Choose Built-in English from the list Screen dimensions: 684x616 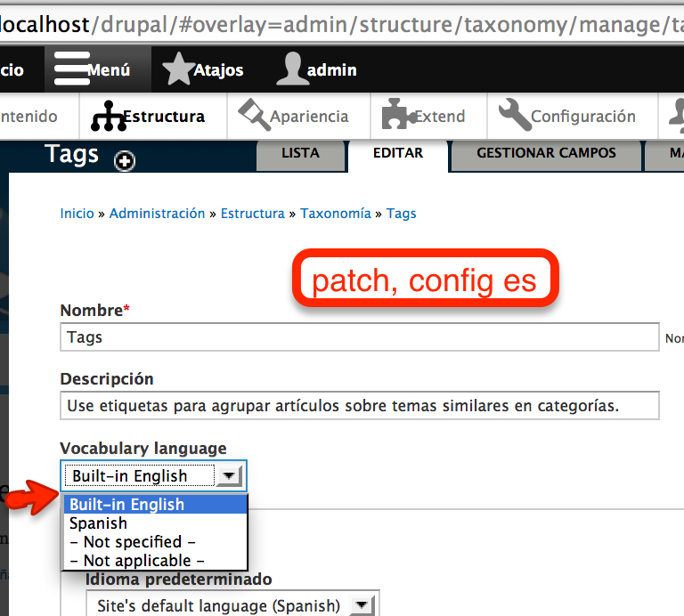coord(156,505)
